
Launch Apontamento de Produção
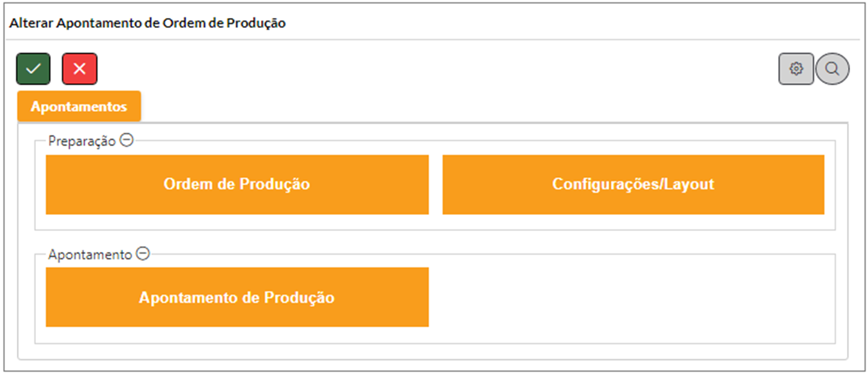pyautogui.click(x=237, y=297)
